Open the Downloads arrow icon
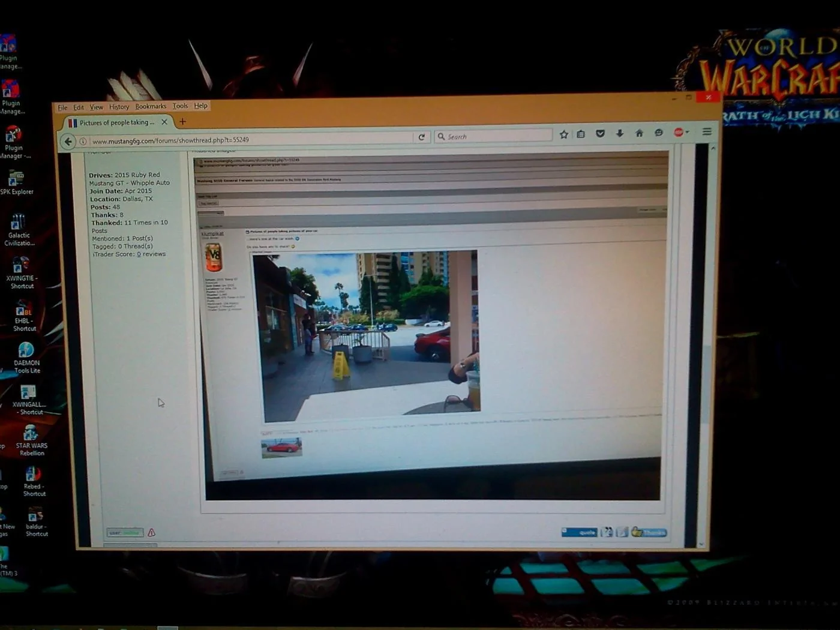 coord(620,133)
